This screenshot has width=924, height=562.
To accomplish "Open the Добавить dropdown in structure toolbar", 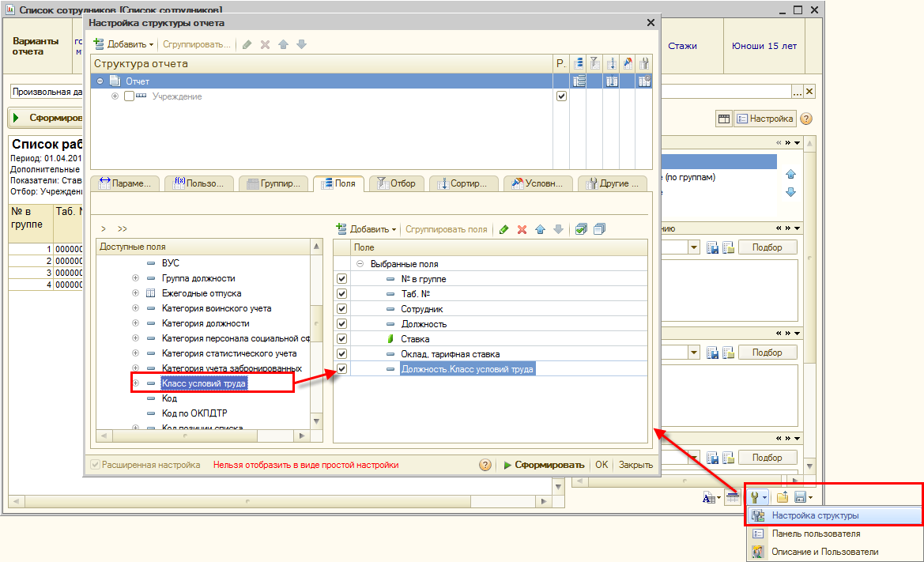I will click(x=124, y=44).
